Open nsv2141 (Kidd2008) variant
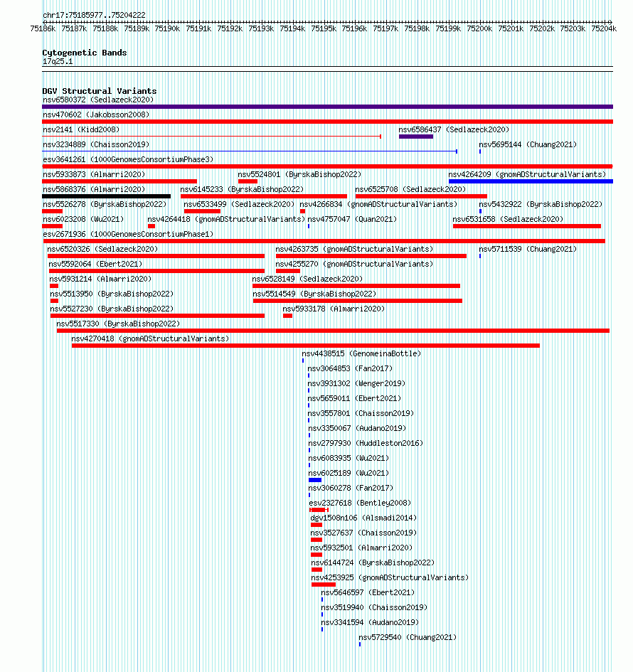The image size is (633, 672). click(81, 130)
